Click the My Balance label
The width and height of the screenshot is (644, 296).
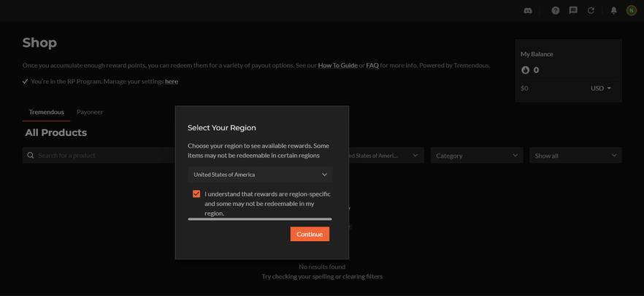pyautogui.click(x=537, y=54)
